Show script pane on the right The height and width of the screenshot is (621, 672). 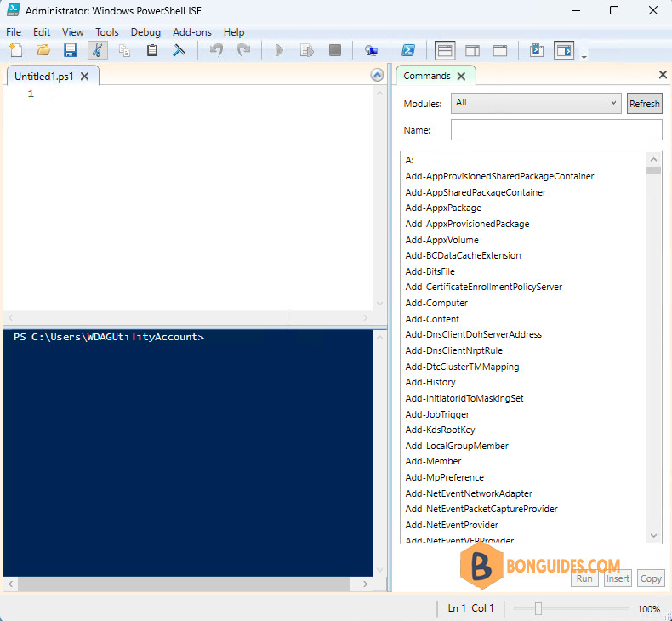472,50
